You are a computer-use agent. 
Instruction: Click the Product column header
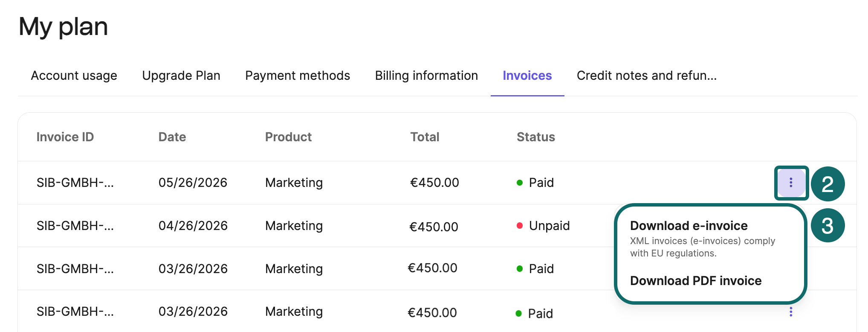pos(288,137)
